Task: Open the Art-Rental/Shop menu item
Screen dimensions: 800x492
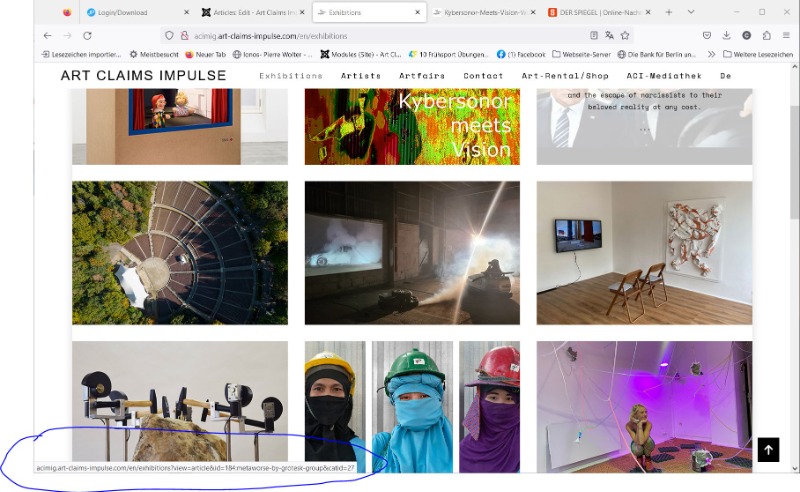Action: (565, 76)
